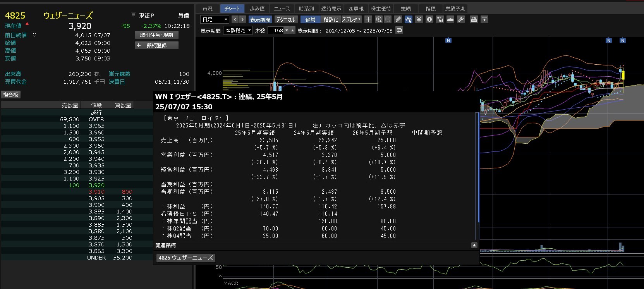Toggle the 表示期間 button in chart toolbar
The image size is (644, 289).
[260, 19]
